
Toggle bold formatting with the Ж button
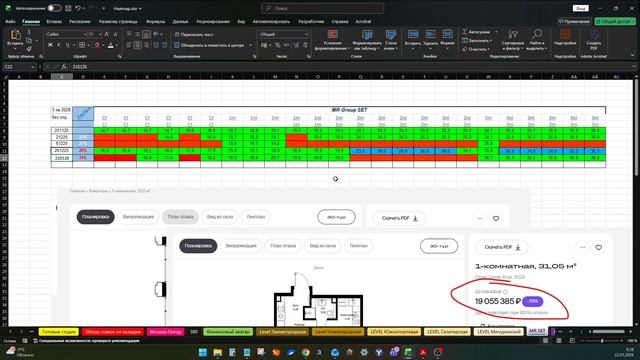point(50,45)
